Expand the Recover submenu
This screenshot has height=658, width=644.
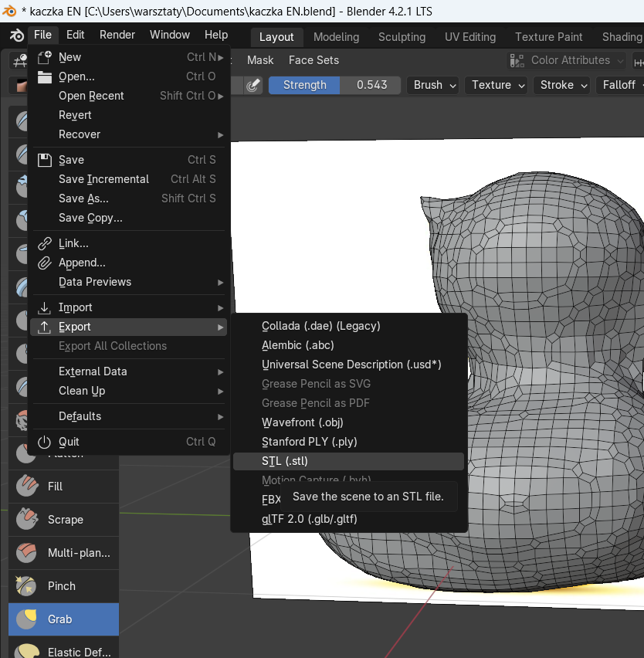click(x=129, y=134)
